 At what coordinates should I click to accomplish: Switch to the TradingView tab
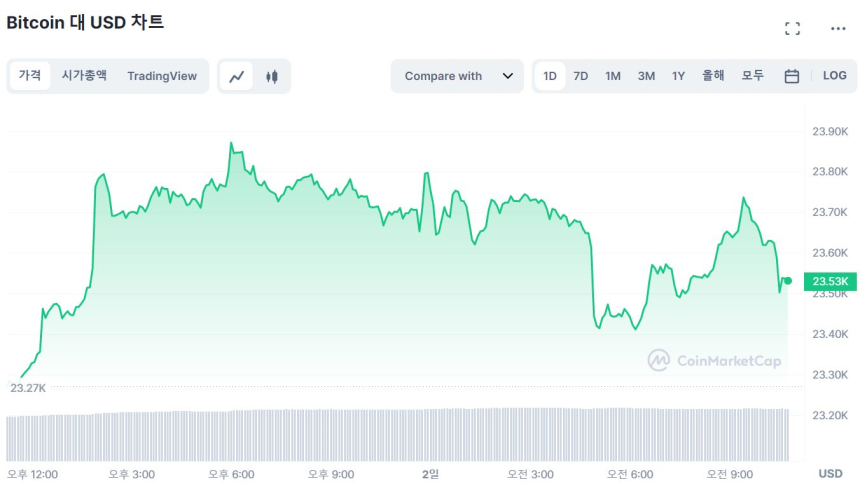162,76
